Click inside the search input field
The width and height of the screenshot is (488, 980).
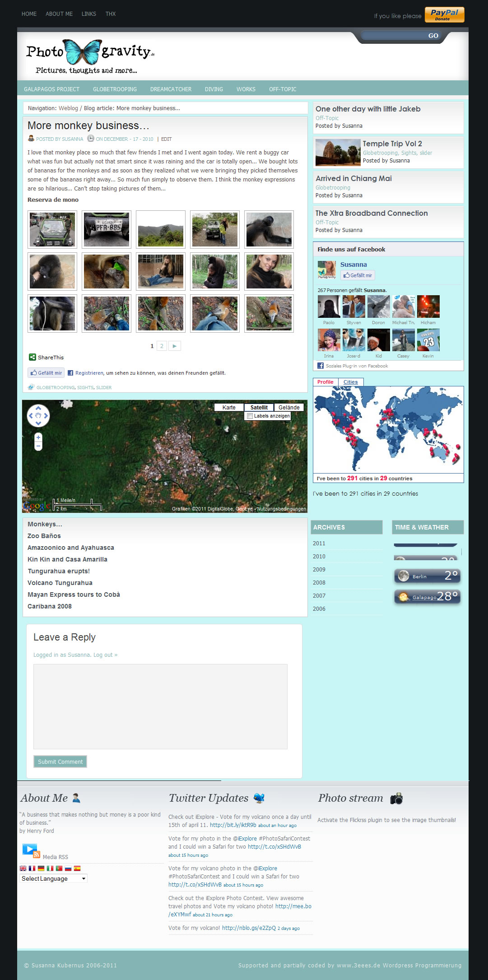(393, 36)
